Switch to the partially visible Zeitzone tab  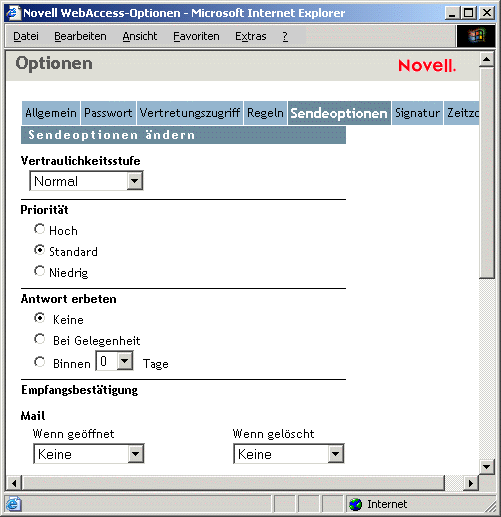462,113
